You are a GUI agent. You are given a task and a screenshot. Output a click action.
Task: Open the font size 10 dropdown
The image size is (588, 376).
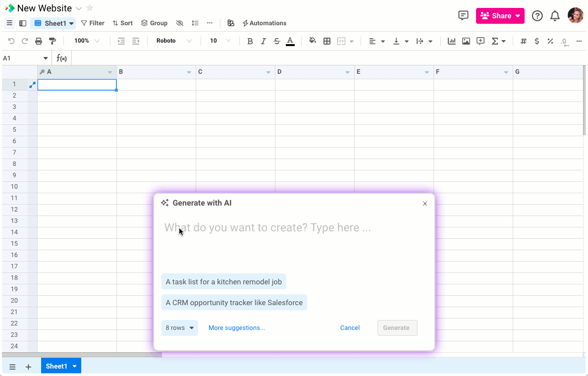coord(220,41)
